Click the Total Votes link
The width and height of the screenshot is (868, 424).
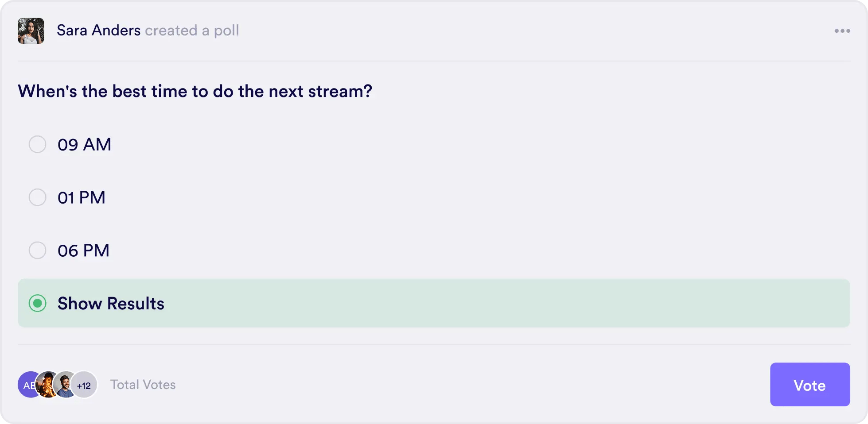143,385
